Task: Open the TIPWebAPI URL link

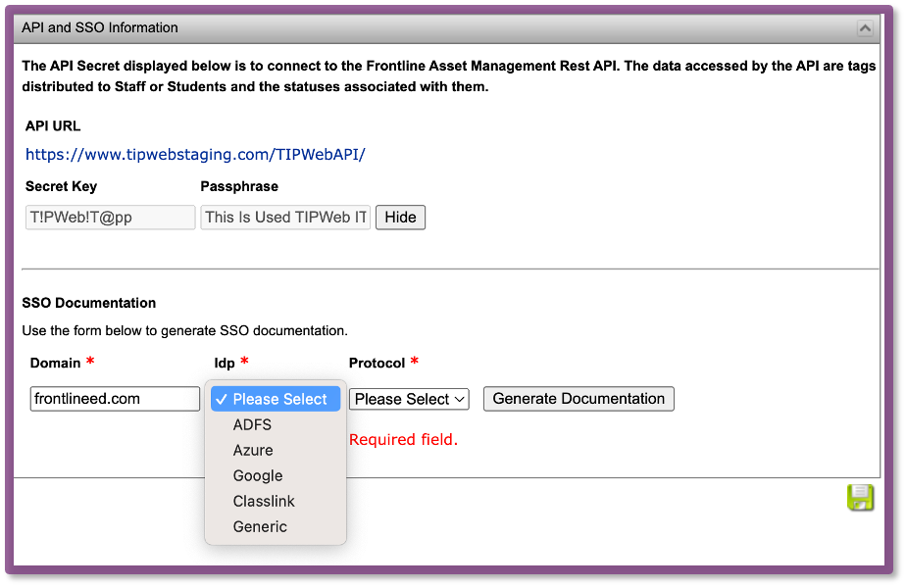Action: coord(195,155)
